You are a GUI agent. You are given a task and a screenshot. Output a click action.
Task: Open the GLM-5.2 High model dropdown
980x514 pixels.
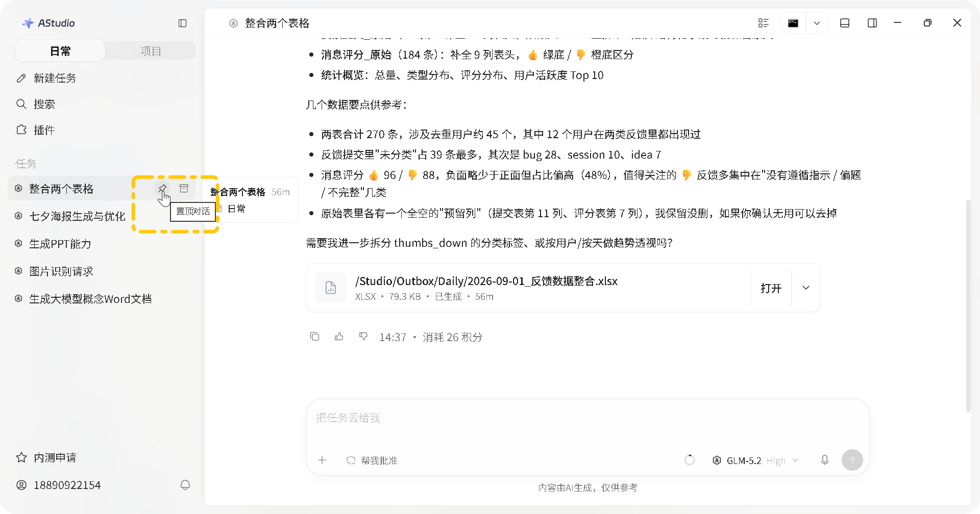click(x=755, y=460)
